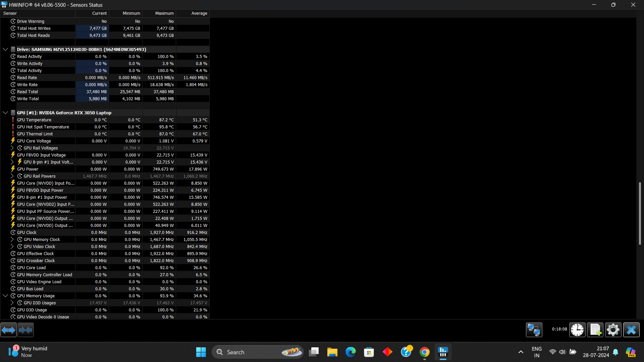This screenshot has height=362, width=644.
Task: Expand GPU D3D Usages
Action: (x=12, y=303)
